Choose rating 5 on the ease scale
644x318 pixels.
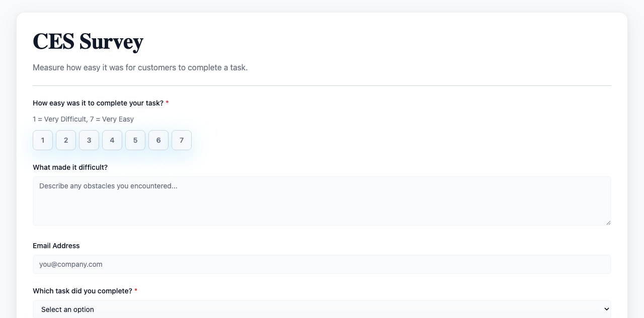click(135, 140)
